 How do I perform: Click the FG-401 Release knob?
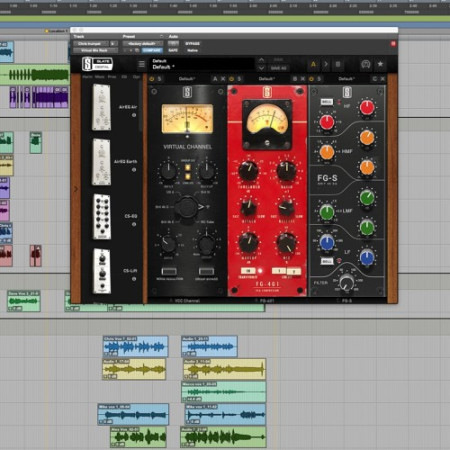[x=286, y=208]
